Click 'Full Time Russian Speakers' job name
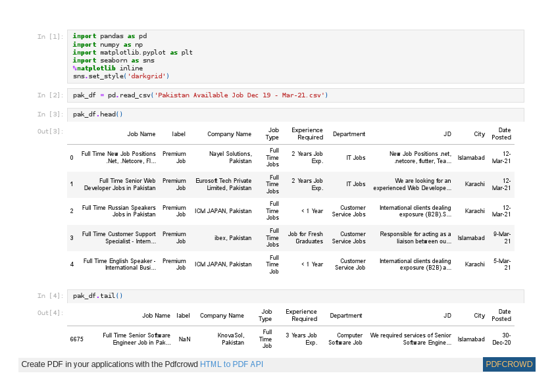Viewport: 554px width, 392px height. tap(118, 211)
